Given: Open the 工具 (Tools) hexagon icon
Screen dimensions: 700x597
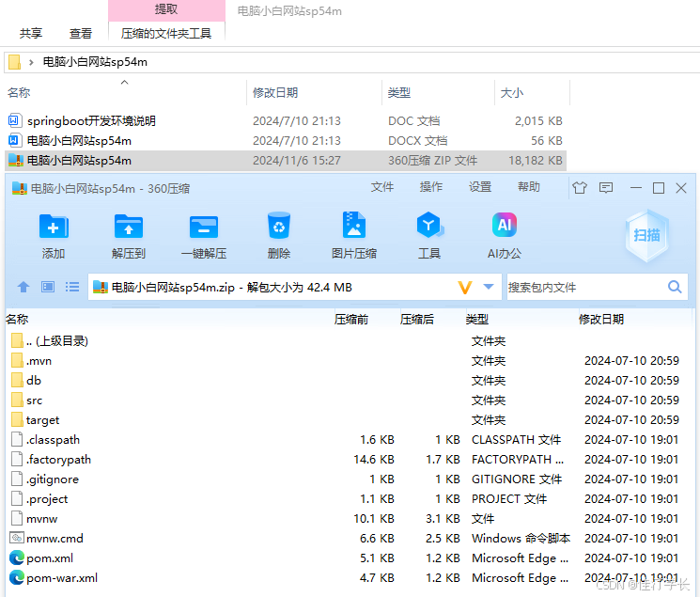Looking at the screenshot, I should click(429, 226).
